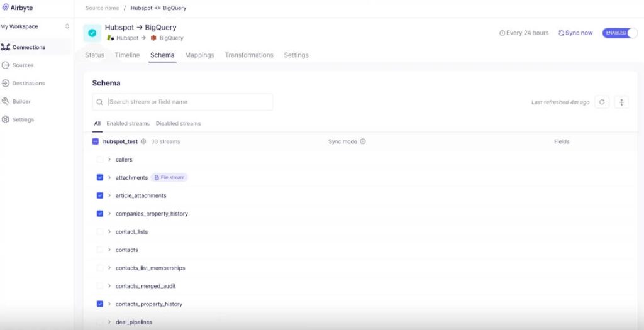644x330 pixels.
Task: Show the All streams filter
Action: [97, 124]
